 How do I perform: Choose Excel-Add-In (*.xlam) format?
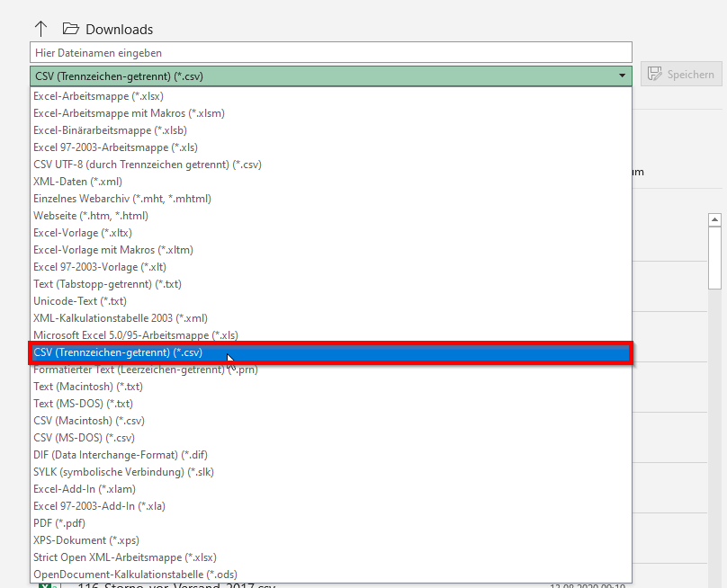pyautogui.click(x=330, y=489)
